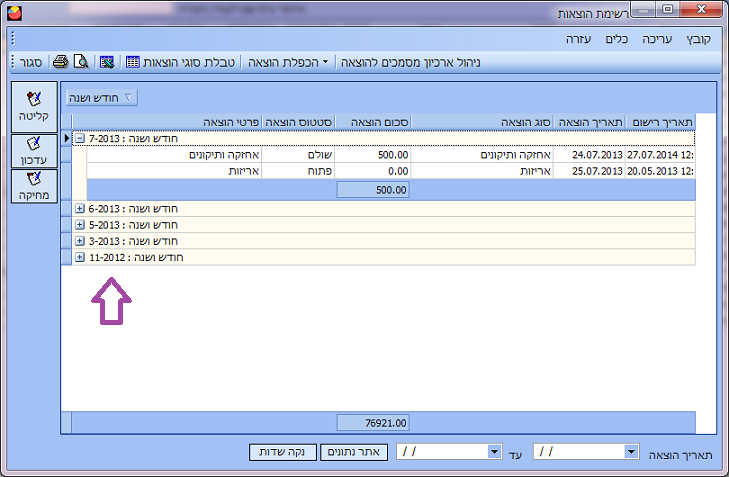Expand the 5-2013 month group
Screen dimensions: 729x477
[80, 225]
